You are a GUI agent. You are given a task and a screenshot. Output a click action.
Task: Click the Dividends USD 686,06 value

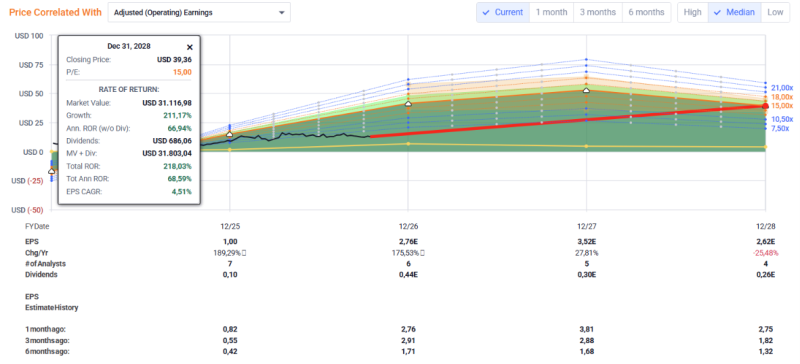point(172,140)
